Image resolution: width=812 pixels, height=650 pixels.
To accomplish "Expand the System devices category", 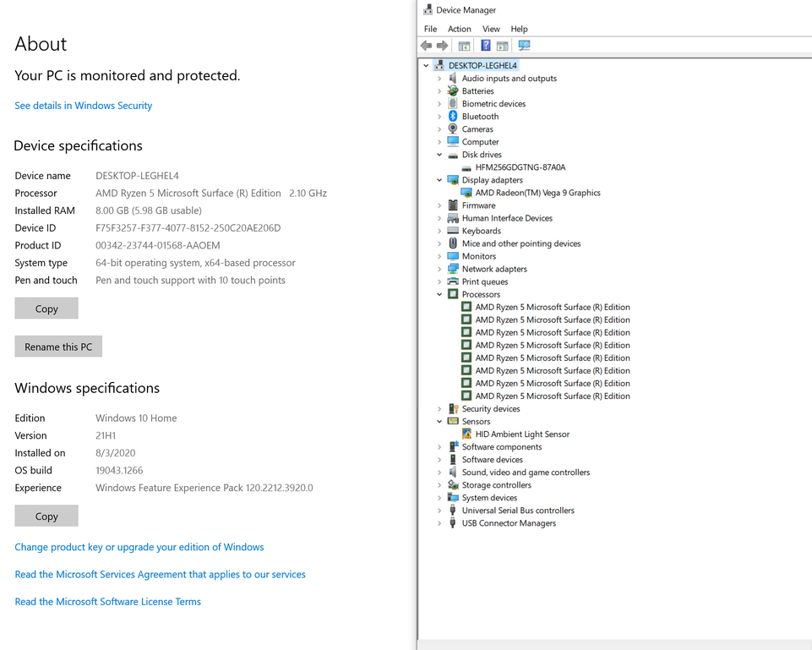I will pos(439,498).
